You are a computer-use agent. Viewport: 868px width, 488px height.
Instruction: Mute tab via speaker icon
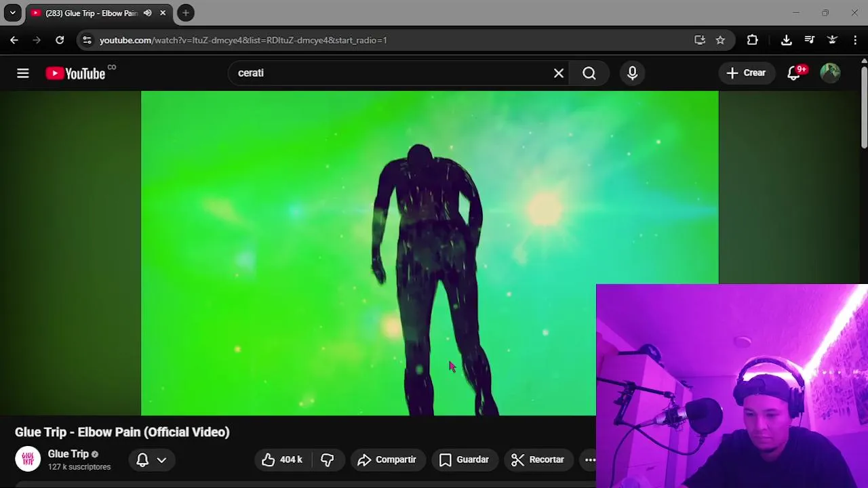[147, 13]
